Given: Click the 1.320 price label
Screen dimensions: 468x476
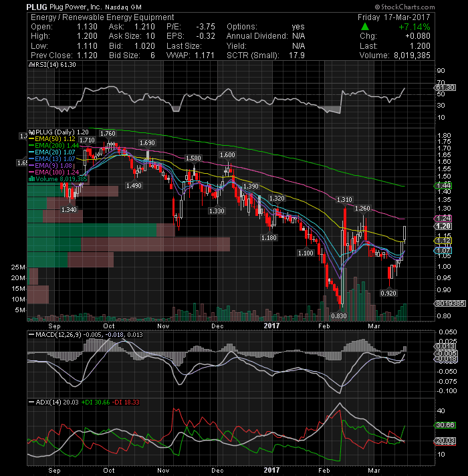Looking at the screenshot, I should click(277, 199).
